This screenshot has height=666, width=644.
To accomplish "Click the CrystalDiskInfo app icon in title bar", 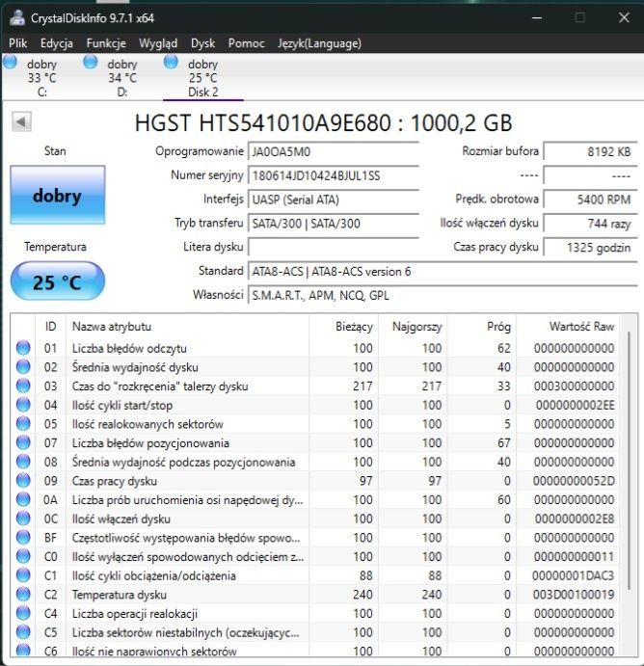I will click(x=17, y=18).
